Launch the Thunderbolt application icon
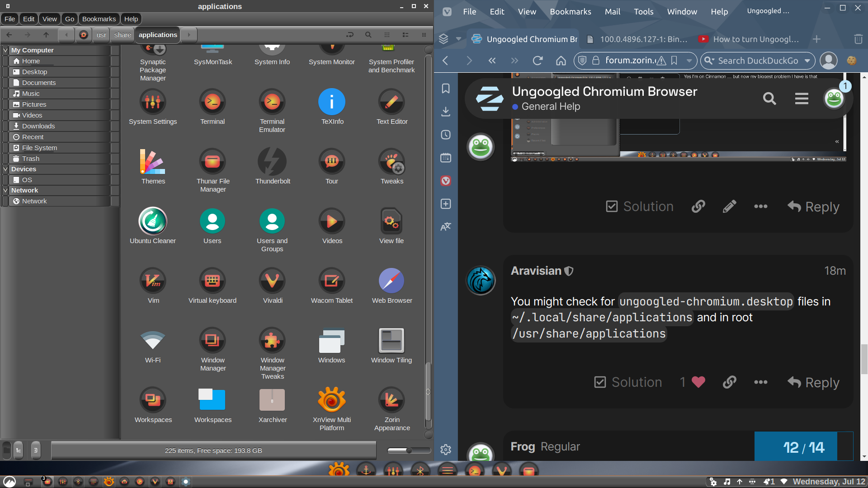 coord(272,161)
